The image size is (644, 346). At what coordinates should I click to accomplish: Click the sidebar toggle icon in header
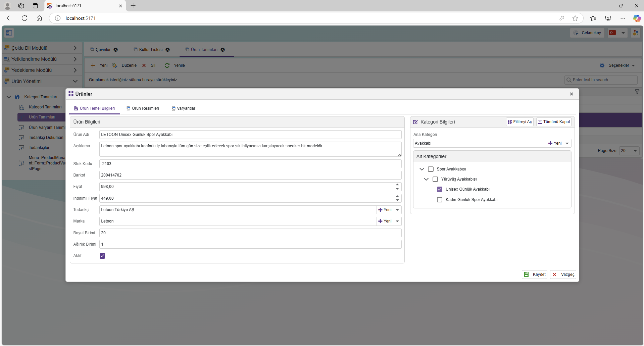coord(9,33)
